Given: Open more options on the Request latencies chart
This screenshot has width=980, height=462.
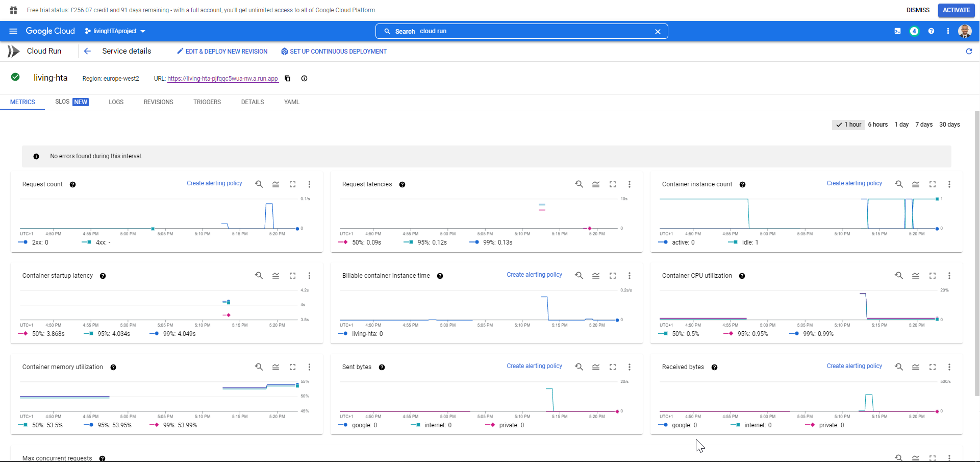Looking at the screenshot, I should click(x=630, y=184).
